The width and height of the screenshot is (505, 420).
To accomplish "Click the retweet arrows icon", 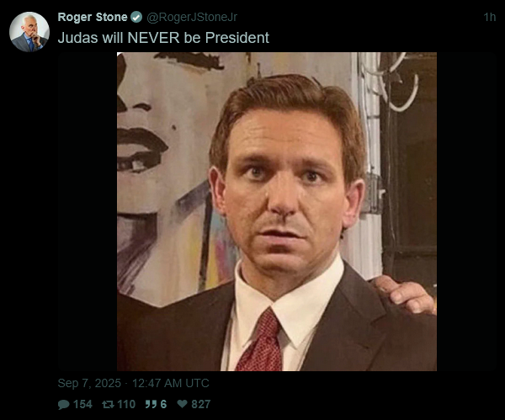I will pyautogui.click(x=108, y=404).
